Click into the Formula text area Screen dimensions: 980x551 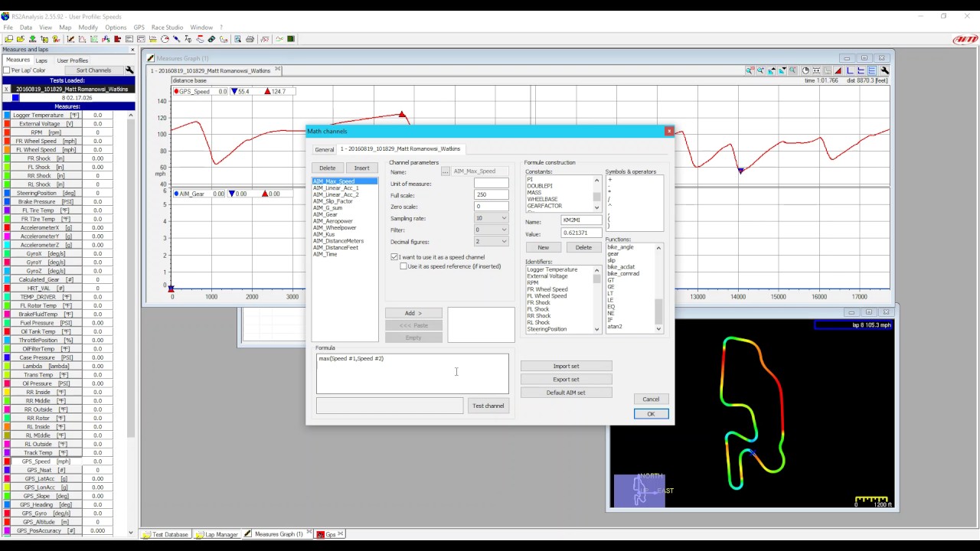click(x=412, y=373)
